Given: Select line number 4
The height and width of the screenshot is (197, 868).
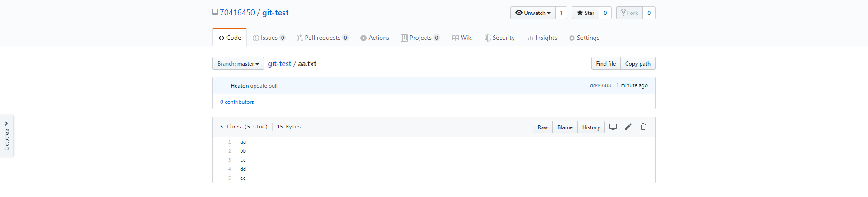Looking at the screenshot, I should click(x=229, y=169).
